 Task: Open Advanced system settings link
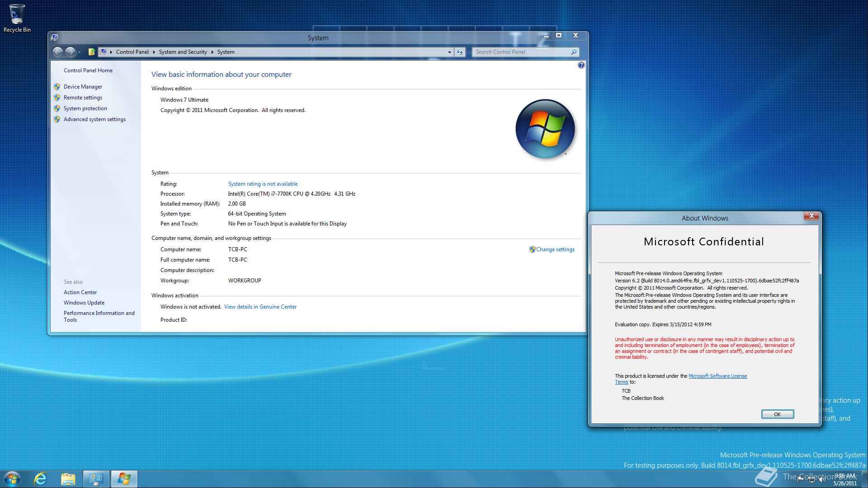(94, 119)
